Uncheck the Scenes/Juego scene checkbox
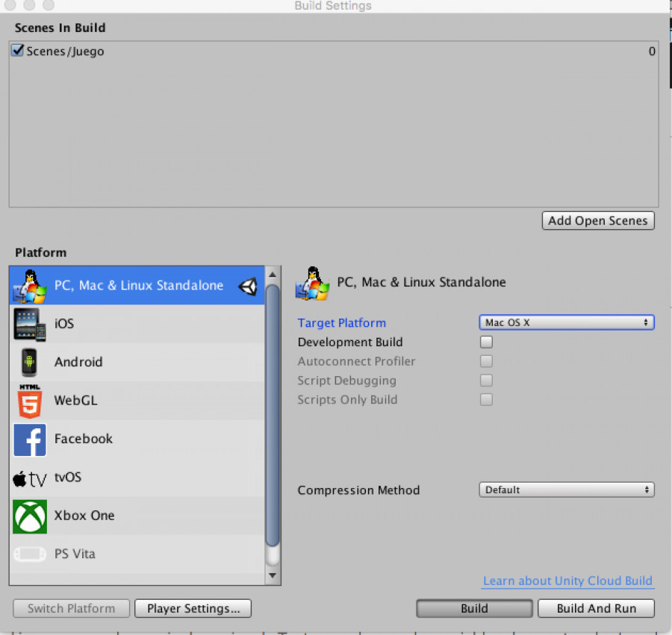This screenshot has height=635, width=672. click(16, 51)
